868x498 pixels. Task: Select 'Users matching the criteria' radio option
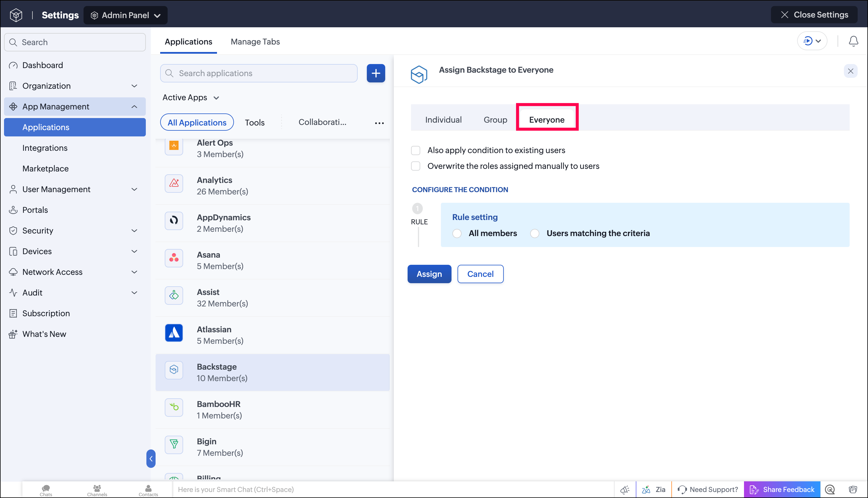[x=535, y=233]
